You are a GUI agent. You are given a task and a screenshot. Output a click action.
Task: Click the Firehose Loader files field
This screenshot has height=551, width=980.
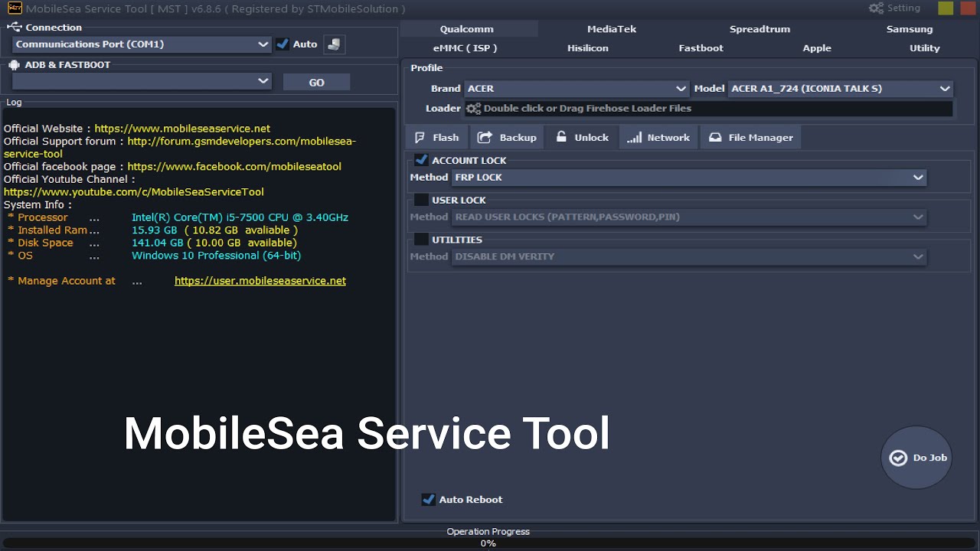click(709, 109)
